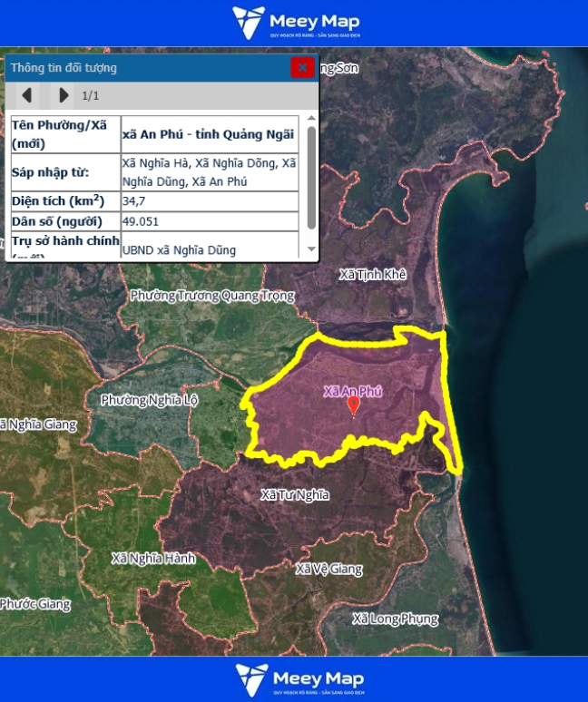Click the pink Xã An Phú map label
Image resolution: width=588 pixels, height=702 pixels.
tap(353, 391)
